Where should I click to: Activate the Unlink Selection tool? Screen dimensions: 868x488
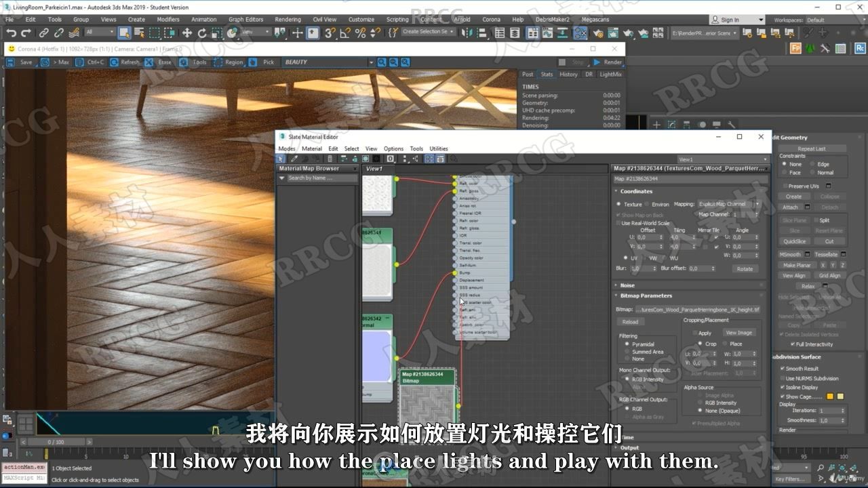point(59,33)
